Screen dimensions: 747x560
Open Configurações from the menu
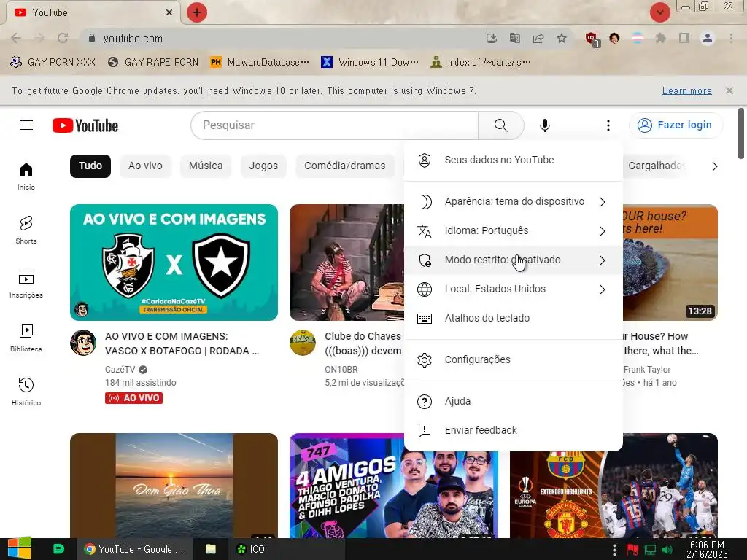coord(513,360)
